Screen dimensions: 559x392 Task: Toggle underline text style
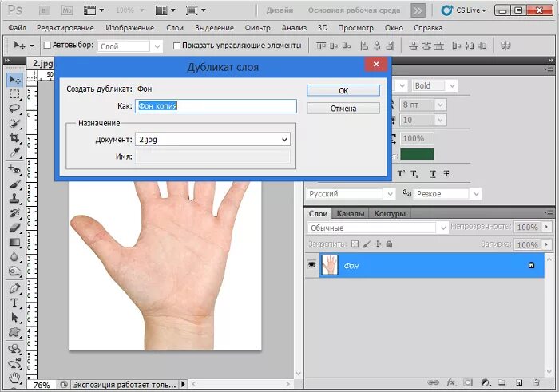click(x=433, y=173)
